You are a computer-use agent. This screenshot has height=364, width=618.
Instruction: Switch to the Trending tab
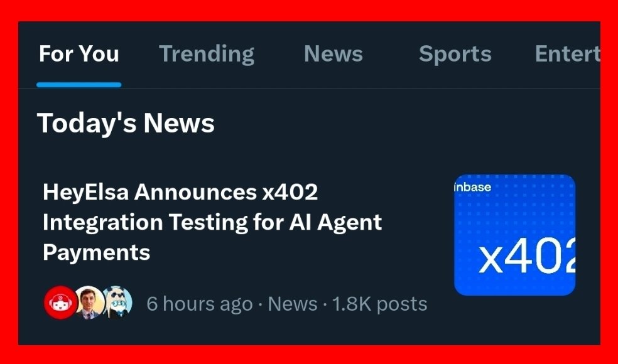tap(207, 54)
